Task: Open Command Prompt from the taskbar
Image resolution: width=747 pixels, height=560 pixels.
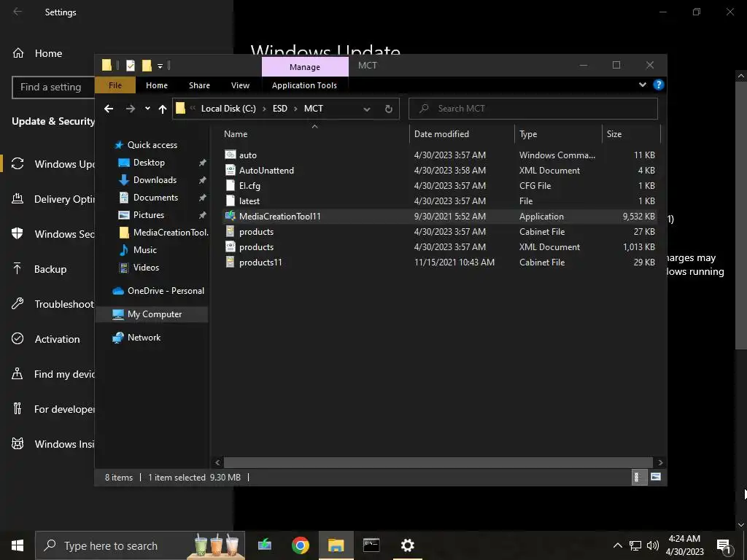Action: tap(371, 545)
